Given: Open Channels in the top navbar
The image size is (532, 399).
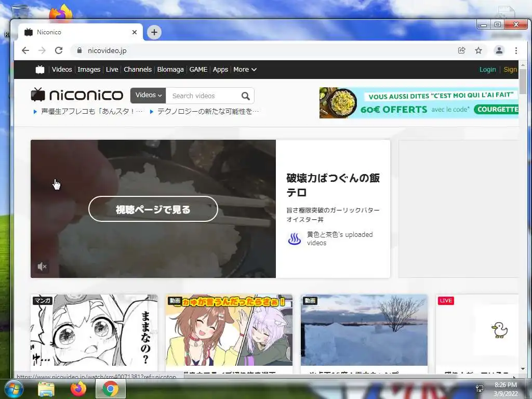Looking at the screenshot, I should [x=137, y=70].
